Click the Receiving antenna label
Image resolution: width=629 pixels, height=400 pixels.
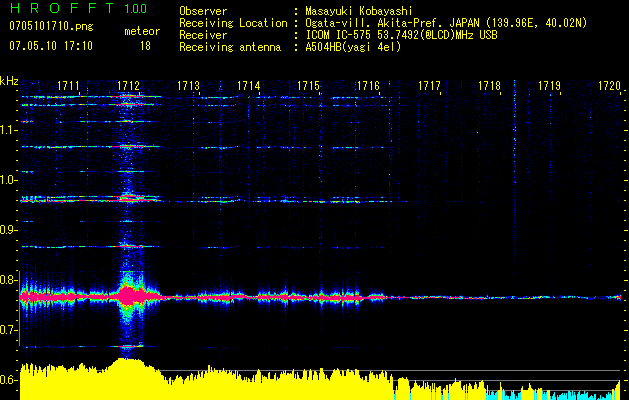(230, 47)
